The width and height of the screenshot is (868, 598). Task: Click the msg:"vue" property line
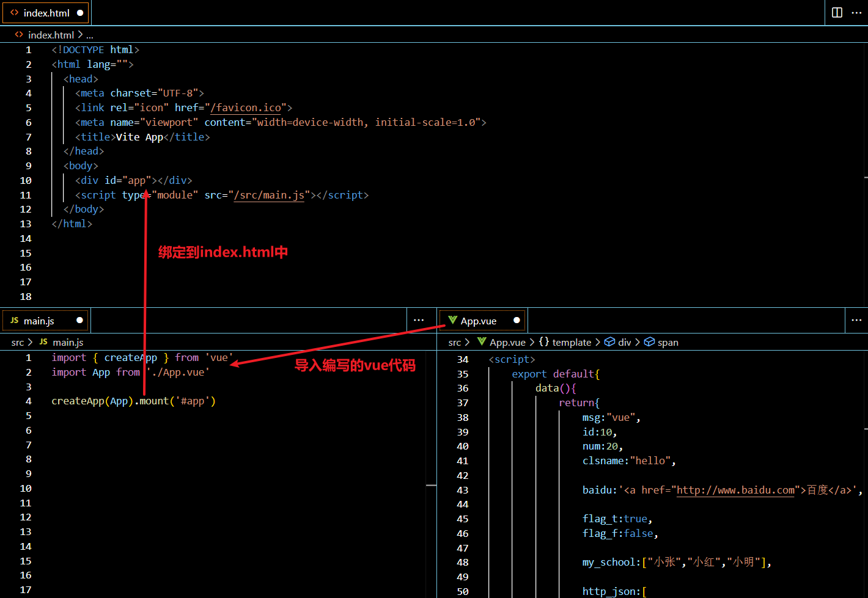tap(611, 417)
